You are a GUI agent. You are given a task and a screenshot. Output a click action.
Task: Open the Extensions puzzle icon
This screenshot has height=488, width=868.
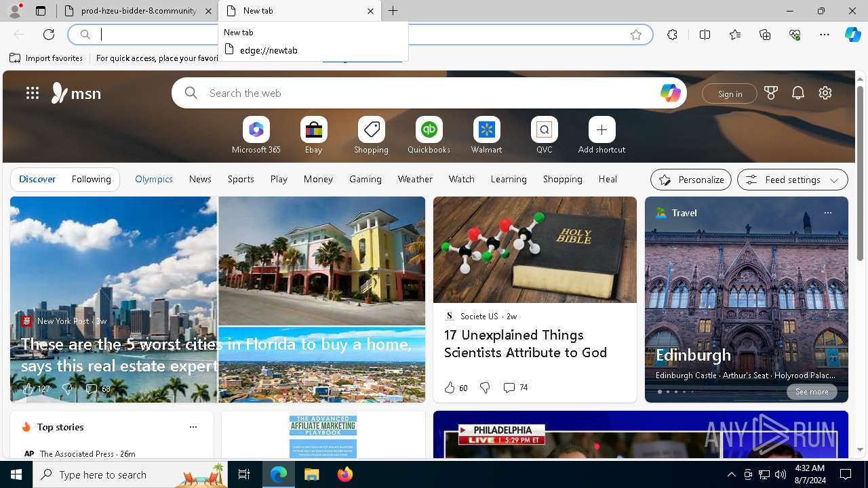tap(672, 35)
